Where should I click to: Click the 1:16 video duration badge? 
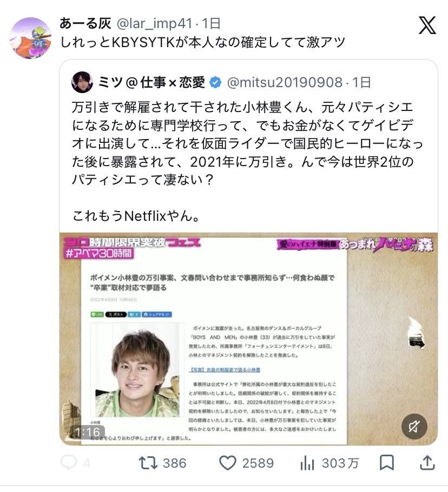[87, 432]
